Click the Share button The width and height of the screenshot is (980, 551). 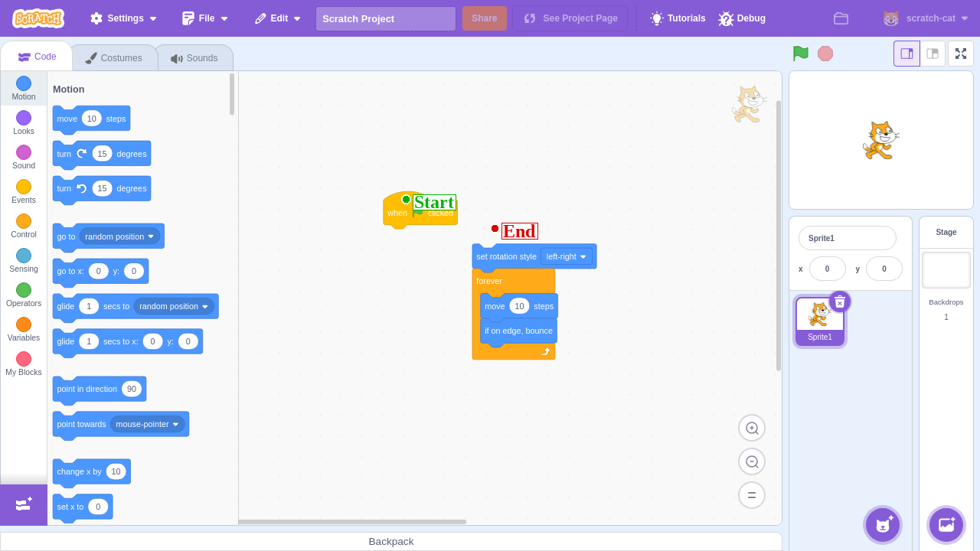click(485, 18)
